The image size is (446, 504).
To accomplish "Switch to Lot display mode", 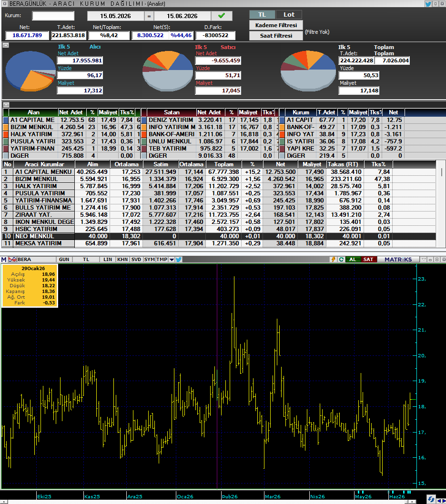I will click(x=289, y=14).
